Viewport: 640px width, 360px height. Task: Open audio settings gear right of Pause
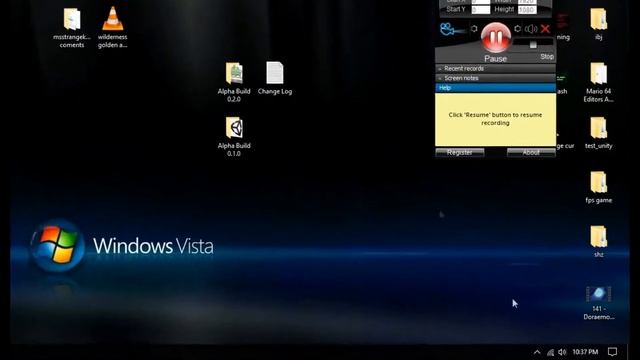(x=518, y=29)
